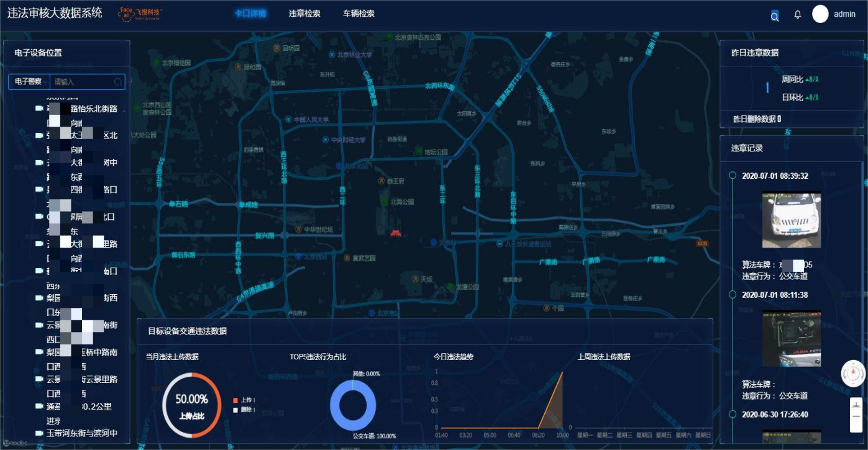Viewport: 868px width, 450px height.
Task: Click timeline marker for 2020-06-30 17:26:40
Action: (733, 414)
